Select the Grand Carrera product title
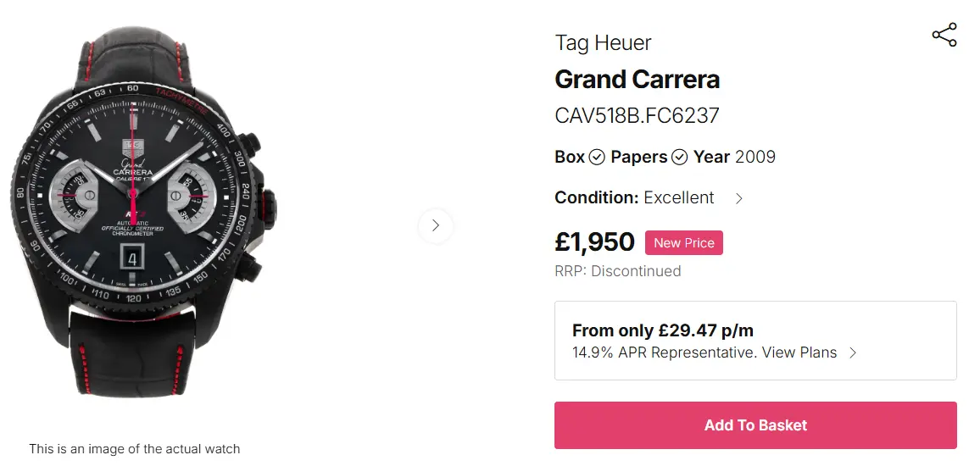The height and width of the screenshot is (466, 980). (637, 80)
